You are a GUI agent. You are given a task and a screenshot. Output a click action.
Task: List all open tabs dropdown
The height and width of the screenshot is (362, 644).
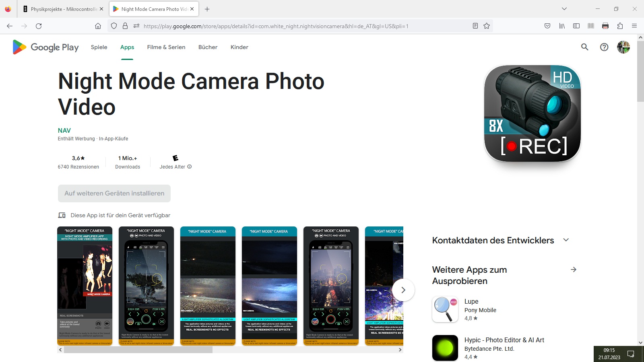(x=564, y=9)
